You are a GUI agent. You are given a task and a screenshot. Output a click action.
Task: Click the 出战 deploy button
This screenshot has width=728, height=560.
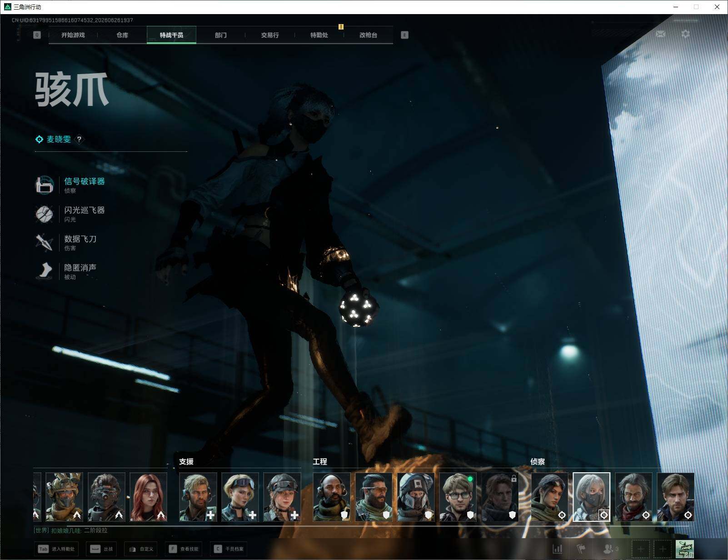[x=101, y=549]
